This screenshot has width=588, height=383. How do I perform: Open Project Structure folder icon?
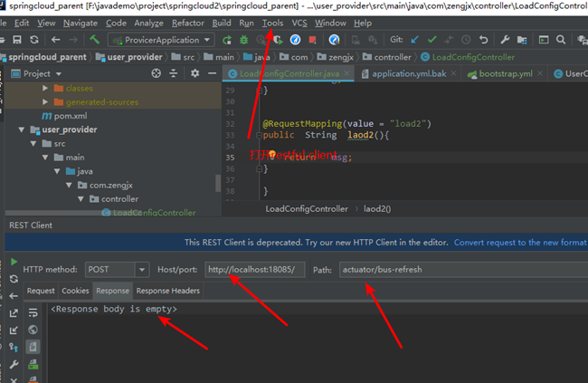[522, 40]
